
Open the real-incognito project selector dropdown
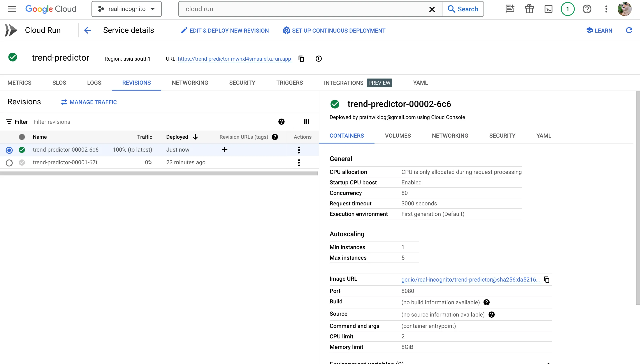(127, 9)
